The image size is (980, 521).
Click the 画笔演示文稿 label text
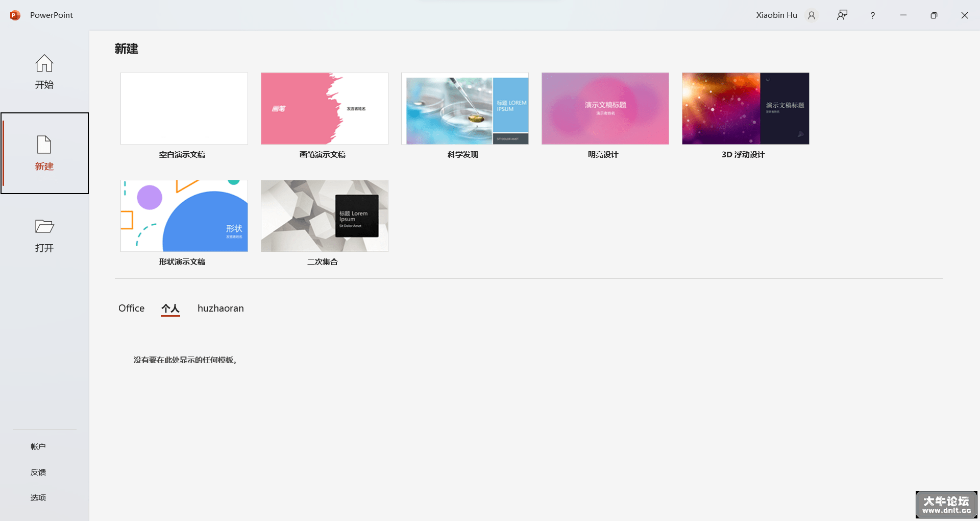click(323, 155)
